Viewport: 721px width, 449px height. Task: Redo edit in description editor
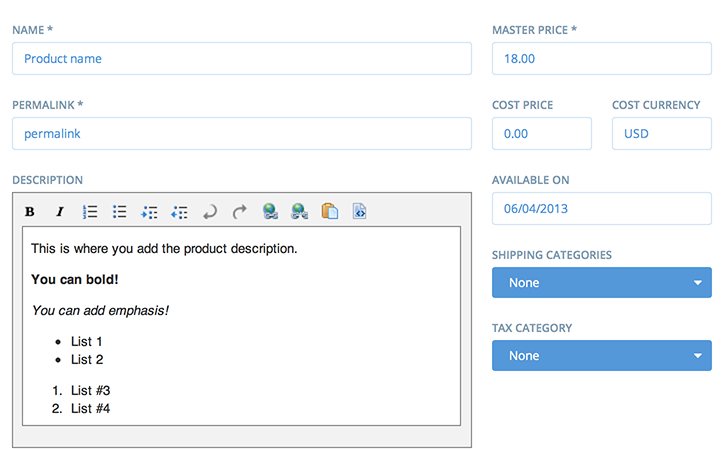pyautogui.click(x=240, y=212)
